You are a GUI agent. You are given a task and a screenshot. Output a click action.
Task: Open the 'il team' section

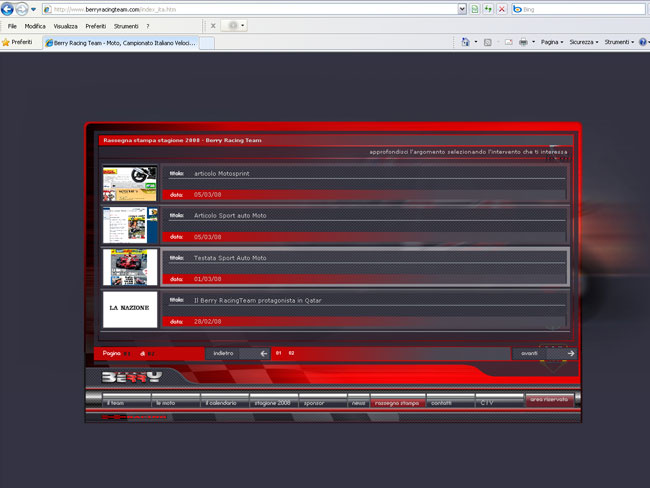coord(126,401)
